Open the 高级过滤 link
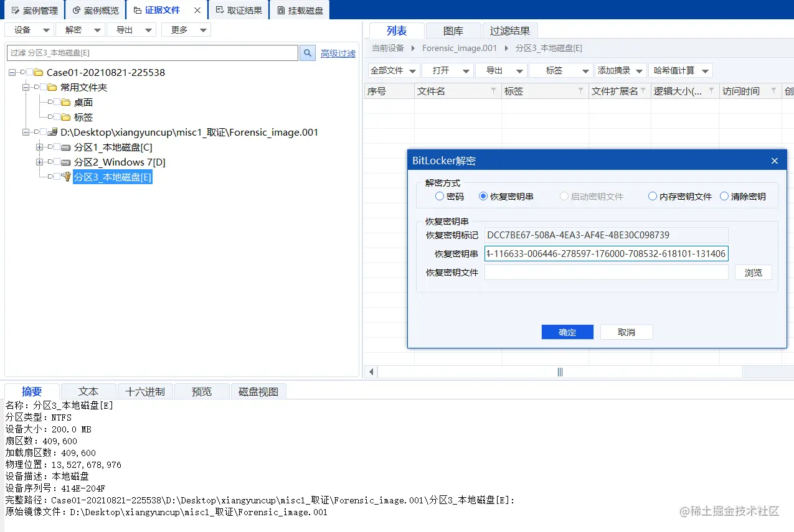 tap(338, 53)
